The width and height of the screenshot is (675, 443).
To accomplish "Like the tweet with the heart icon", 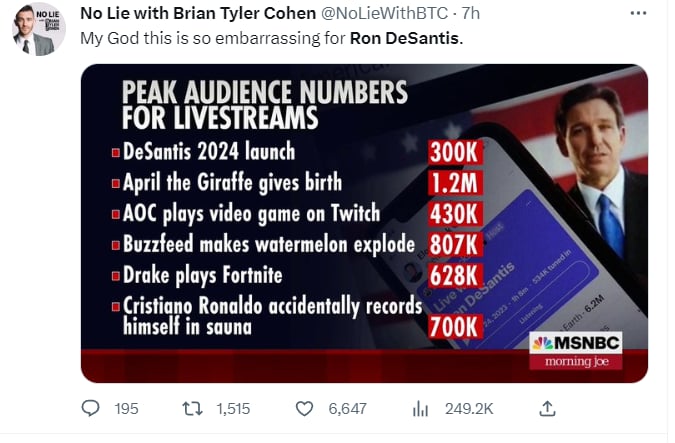I will click(304, 409).
